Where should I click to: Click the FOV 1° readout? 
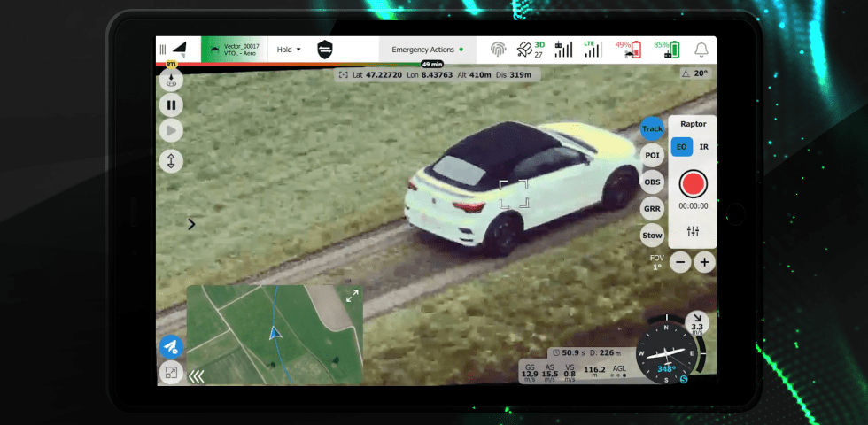click(656, 262)
